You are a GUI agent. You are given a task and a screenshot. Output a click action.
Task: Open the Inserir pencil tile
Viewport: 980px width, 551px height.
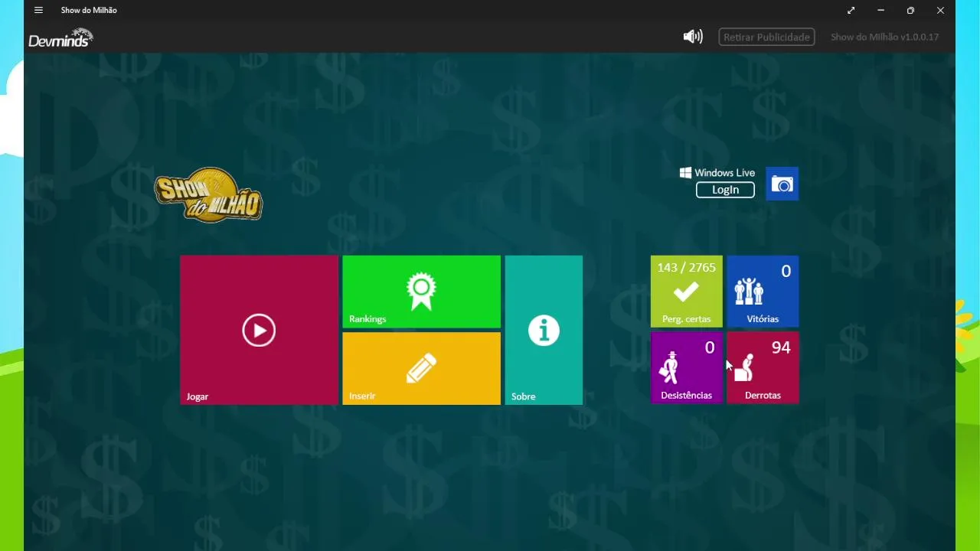point(421,368)
